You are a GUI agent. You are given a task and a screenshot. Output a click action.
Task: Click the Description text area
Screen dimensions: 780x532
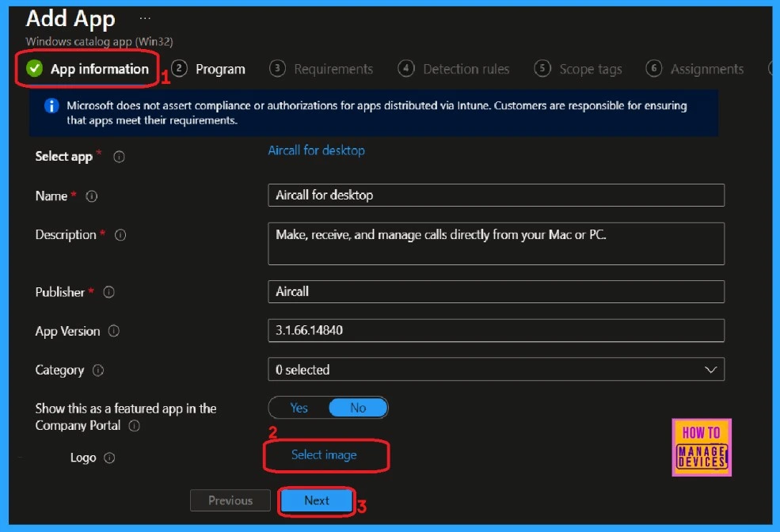click(496, 244)
